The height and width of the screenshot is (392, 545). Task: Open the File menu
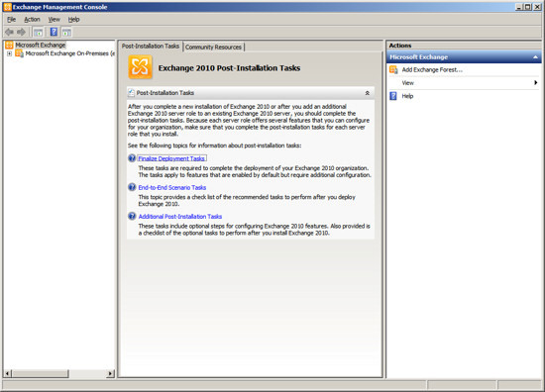(x=12, y=20)
